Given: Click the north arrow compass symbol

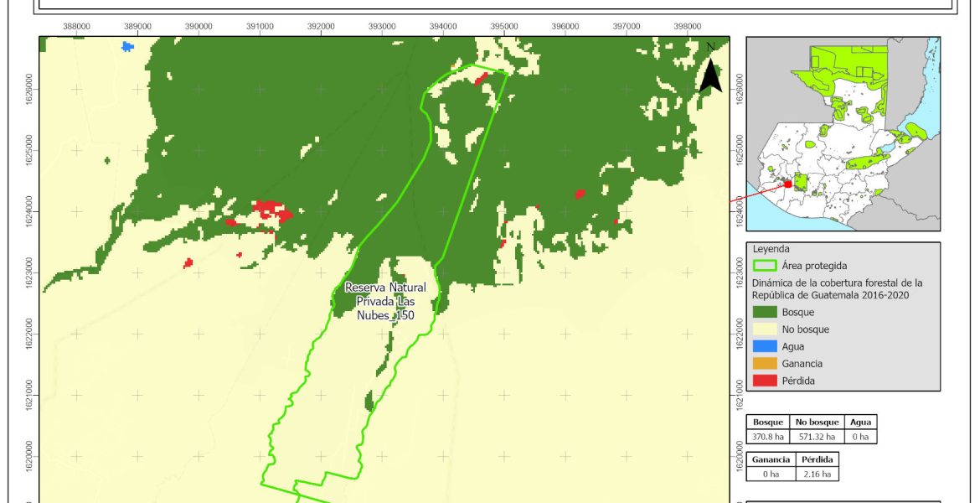Looking at the screenshot, I should tap(711, 69).
